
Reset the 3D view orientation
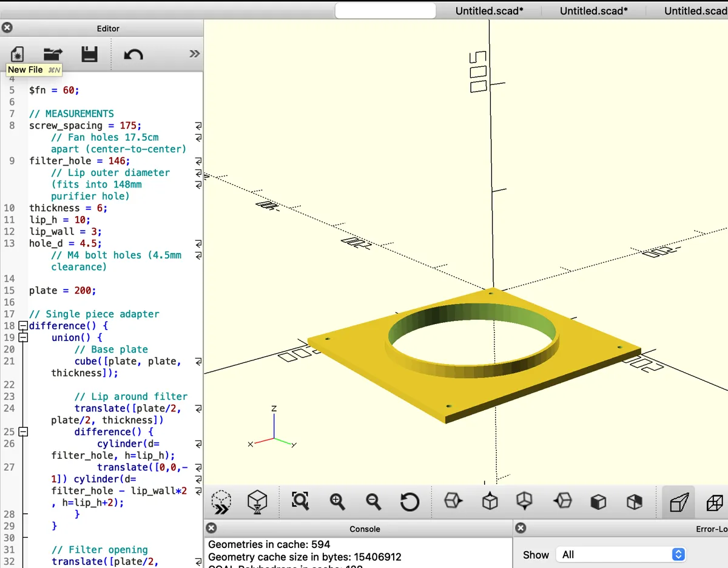(409, 502)
